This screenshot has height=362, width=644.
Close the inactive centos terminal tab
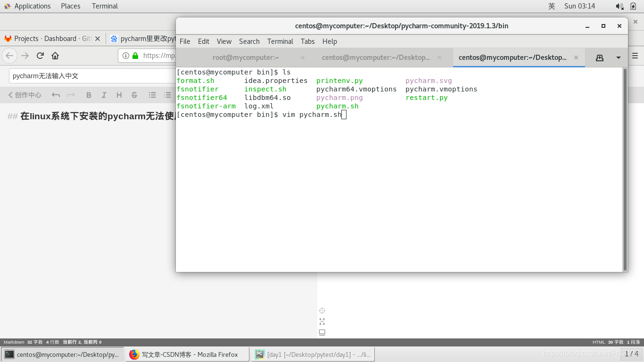click(x=439, y=58)
